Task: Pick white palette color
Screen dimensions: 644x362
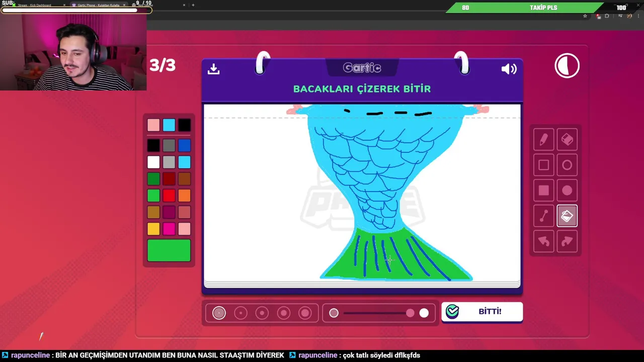Action: (153, 162)
